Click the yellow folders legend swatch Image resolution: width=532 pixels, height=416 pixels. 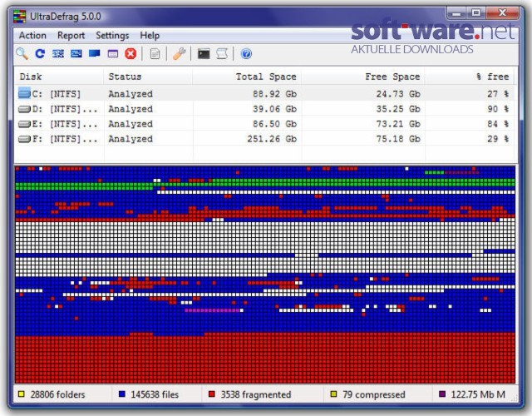(x=22, y=394)
